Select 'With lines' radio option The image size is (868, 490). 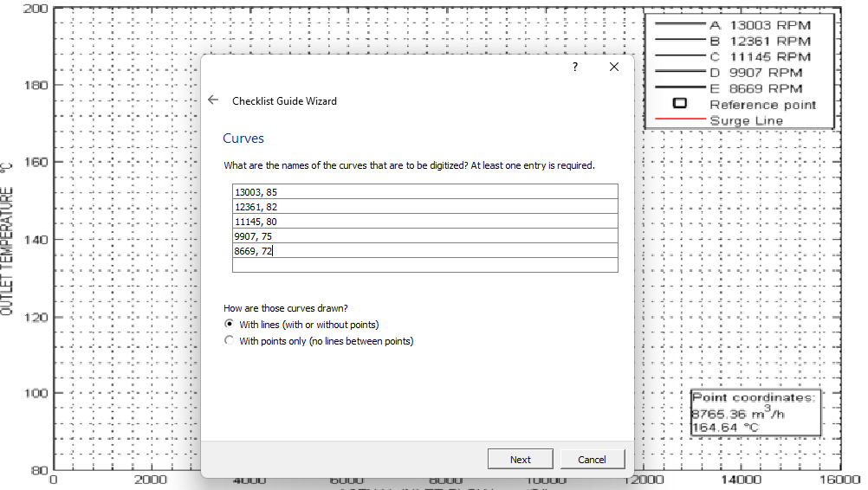click(230, 324)
